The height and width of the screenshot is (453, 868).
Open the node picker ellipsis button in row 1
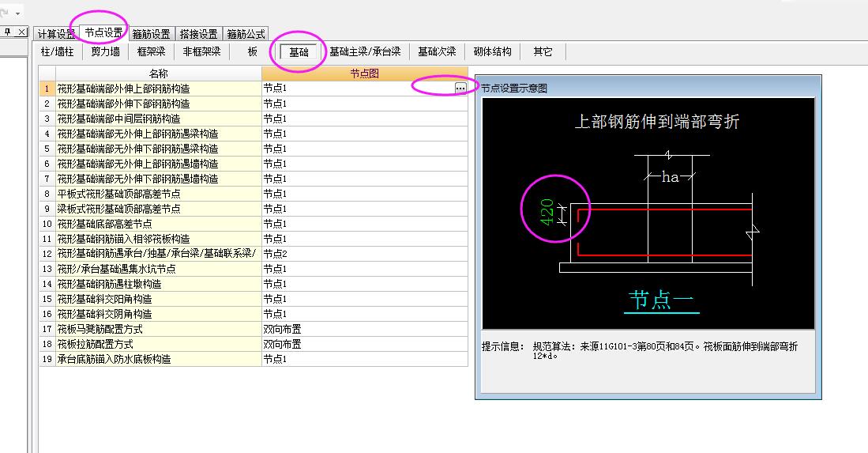point(460,88)
